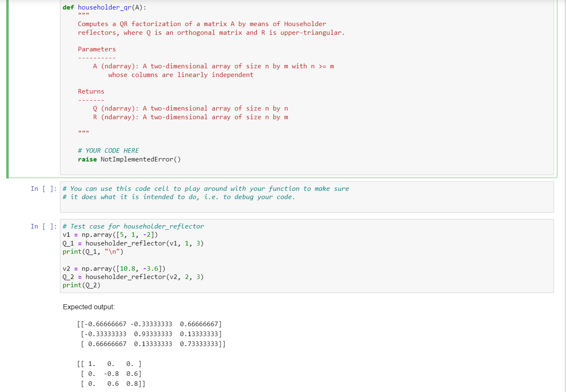Click the 'Returns' docstring heading
This screenshot has width=566, height=392.
pyautogui.click(x=91, y=91)
